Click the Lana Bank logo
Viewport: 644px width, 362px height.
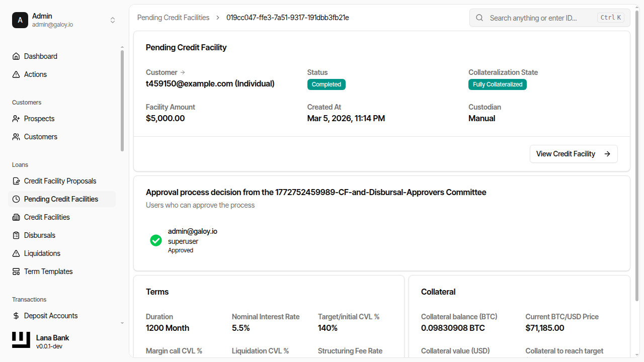(21, 340)
